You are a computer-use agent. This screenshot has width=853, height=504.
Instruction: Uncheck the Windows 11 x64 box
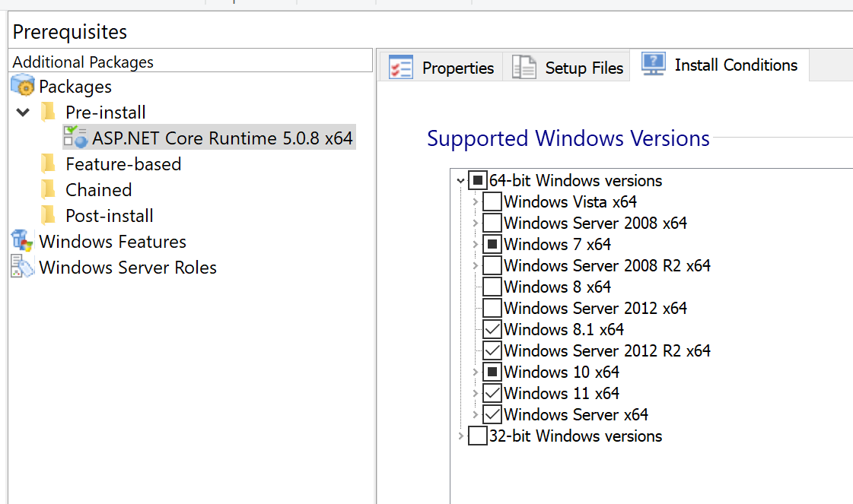[x=492, y=393]
